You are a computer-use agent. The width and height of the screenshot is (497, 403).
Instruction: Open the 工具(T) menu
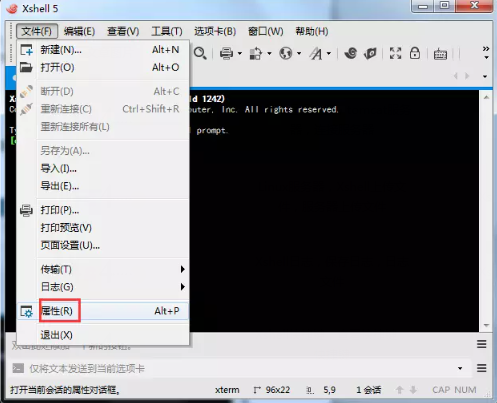167,31
